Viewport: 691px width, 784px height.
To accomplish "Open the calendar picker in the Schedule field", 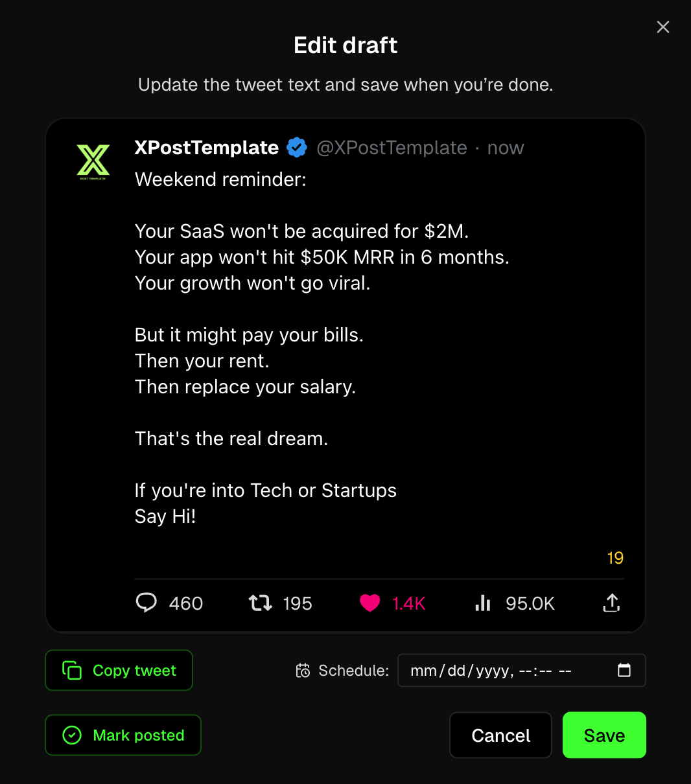I will (624, 671).
